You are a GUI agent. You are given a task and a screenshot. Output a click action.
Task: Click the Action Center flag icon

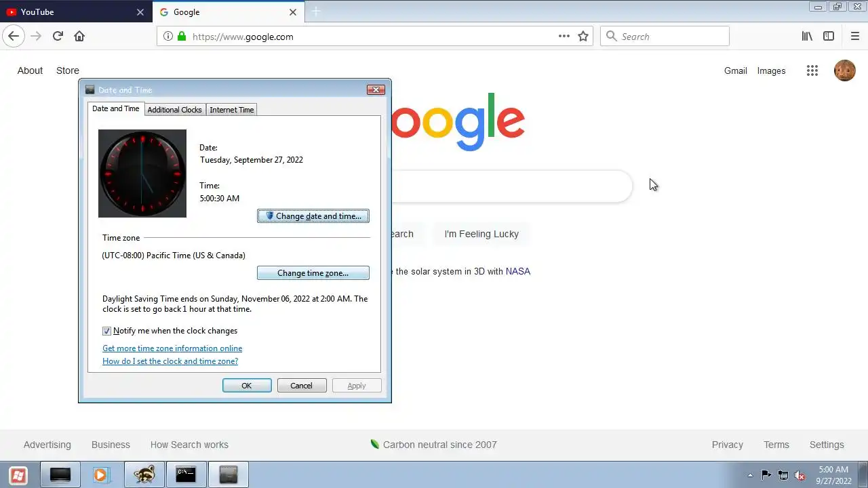click(x=766, y=475)
